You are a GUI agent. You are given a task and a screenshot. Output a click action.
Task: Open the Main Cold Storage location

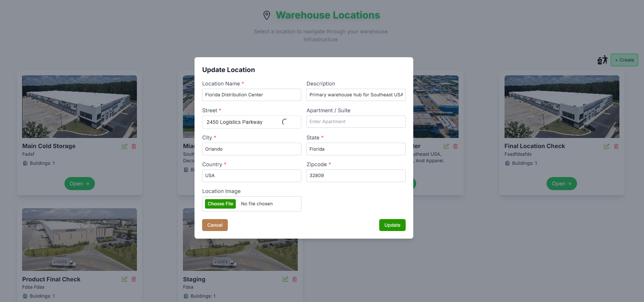(80, 184)
